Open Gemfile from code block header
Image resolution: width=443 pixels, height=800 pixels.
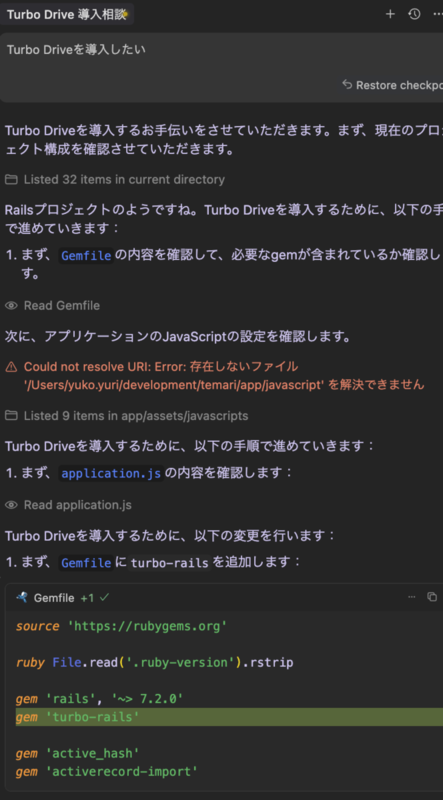(54, 598)
